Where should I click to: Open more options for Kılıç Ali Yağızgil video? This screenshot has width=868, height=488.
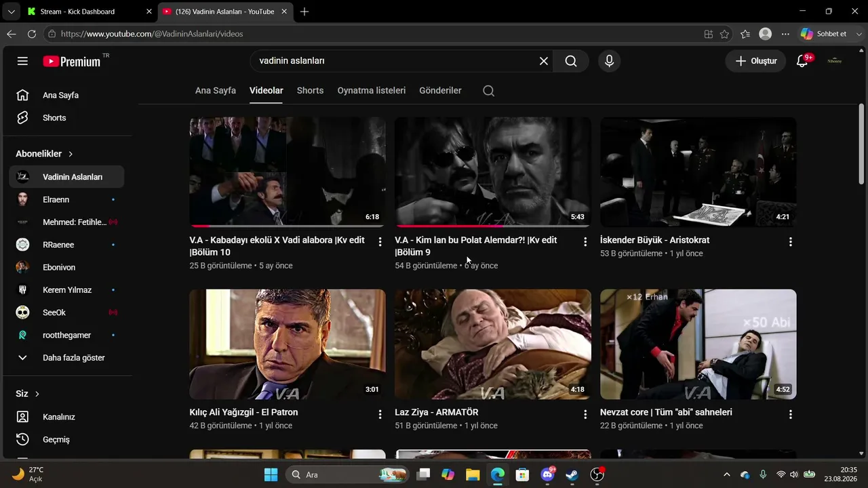[380, 414]
